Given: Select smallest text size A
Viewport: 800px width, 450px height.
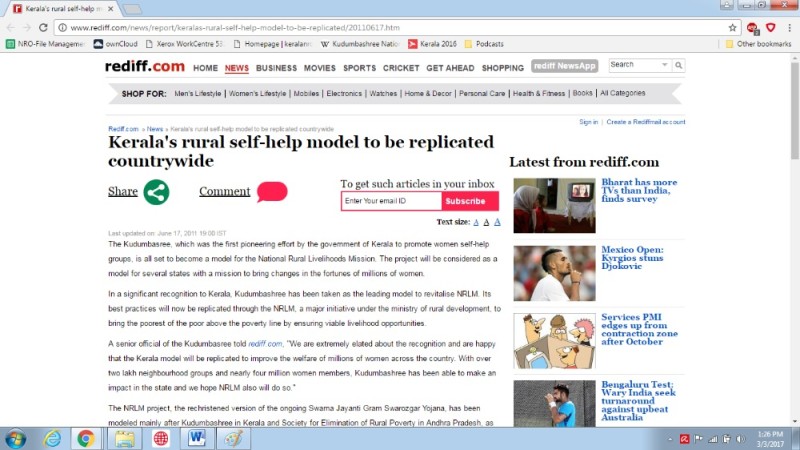Looking at the screenshot, I should [x=476, y=222].
